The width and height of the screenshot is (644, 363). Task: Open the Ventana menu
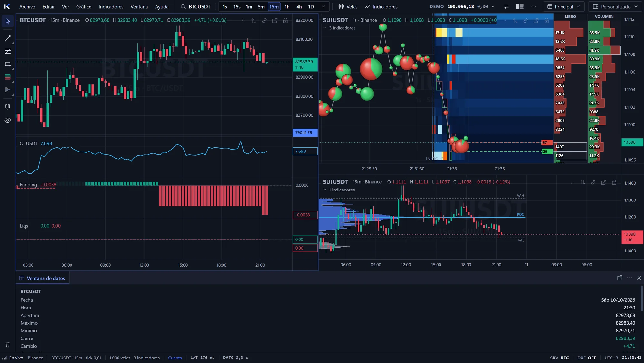(x=139, y=6)
